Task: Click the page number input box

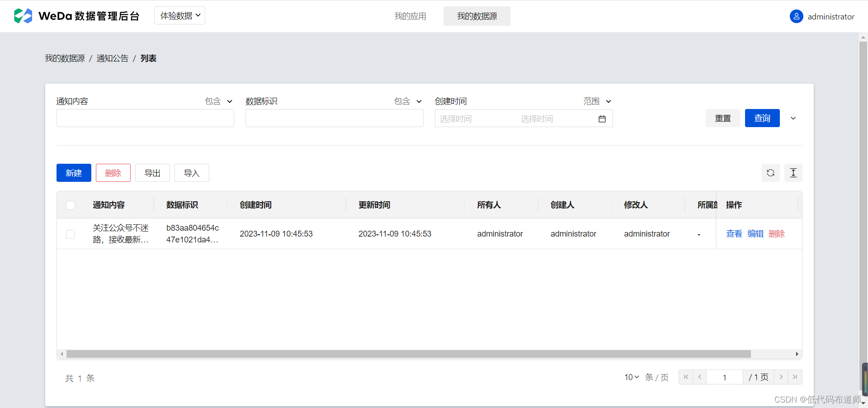Action: (x=725, y=377)
